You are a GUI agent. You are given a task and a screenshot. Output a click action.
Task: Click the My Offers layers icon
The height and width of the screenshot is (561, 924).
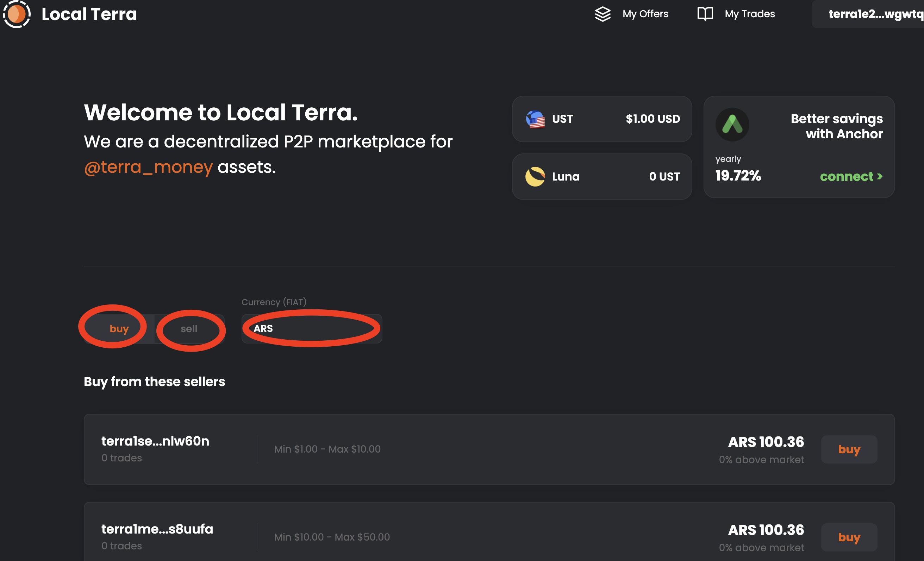click(x=603, y=14)
